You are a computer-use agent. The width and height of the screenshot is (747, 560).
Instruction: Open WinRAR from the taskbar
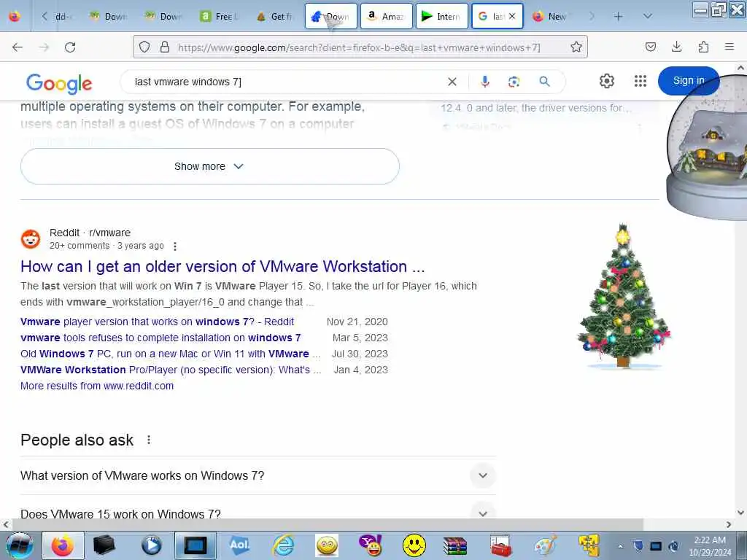click(455, 545)
